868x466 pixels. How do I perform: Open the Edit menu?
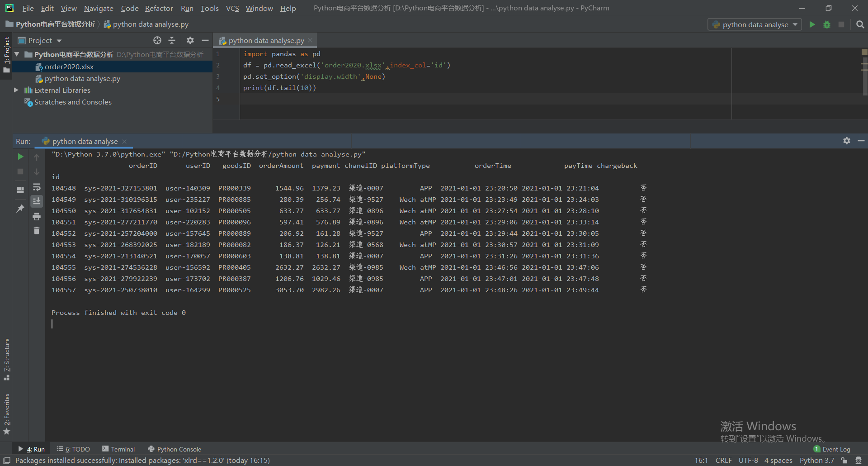click(x=47, y=8)
